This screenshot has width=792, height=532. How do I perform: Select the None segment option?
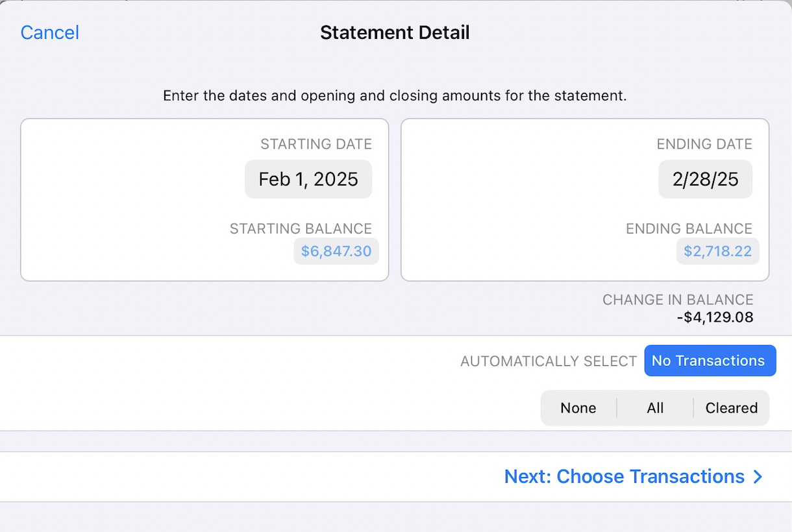578,408
